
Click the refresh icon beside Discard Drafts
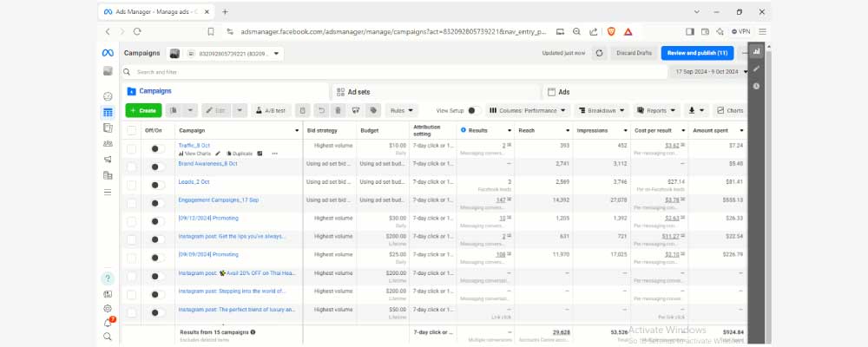(599, 53)
